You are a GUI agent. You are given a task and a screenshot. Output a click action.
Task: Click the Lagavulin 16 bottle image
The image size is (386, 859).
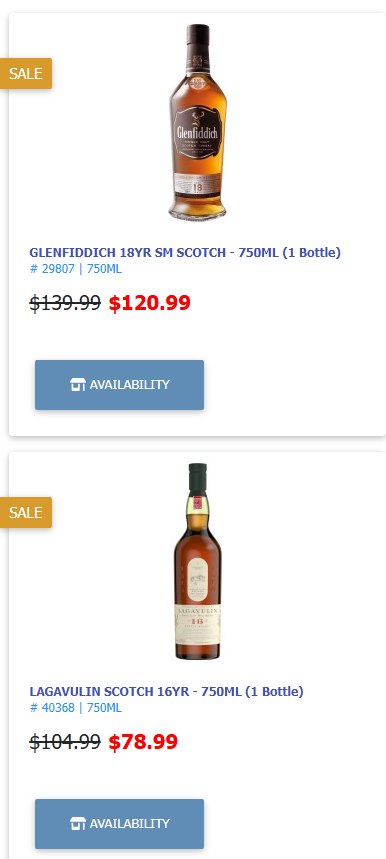(x=198, y=562)
